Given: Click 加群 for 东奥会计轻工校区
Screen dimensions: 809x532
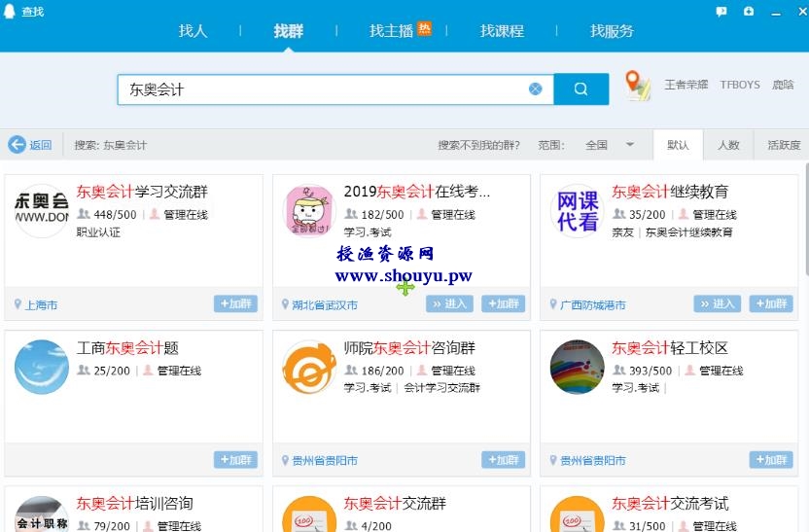Looking at the screenshot, I should coord(771,460).
